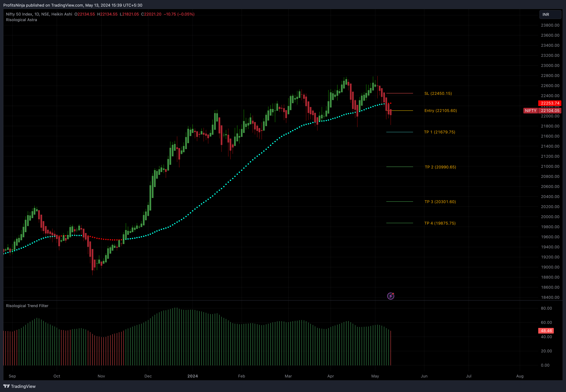Click the Risological Astra indicator label
This screenshot has height=392, width=566.
pos(21,20)
